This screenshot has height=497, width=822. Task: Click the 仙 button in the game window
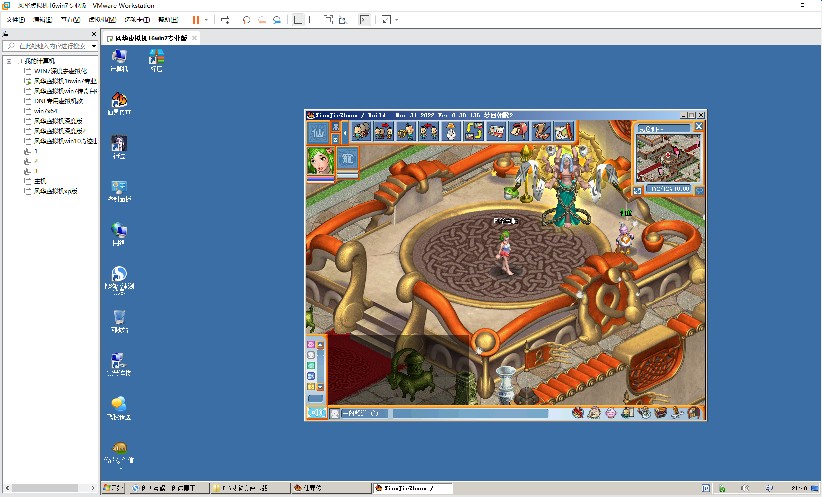point(318,133)
